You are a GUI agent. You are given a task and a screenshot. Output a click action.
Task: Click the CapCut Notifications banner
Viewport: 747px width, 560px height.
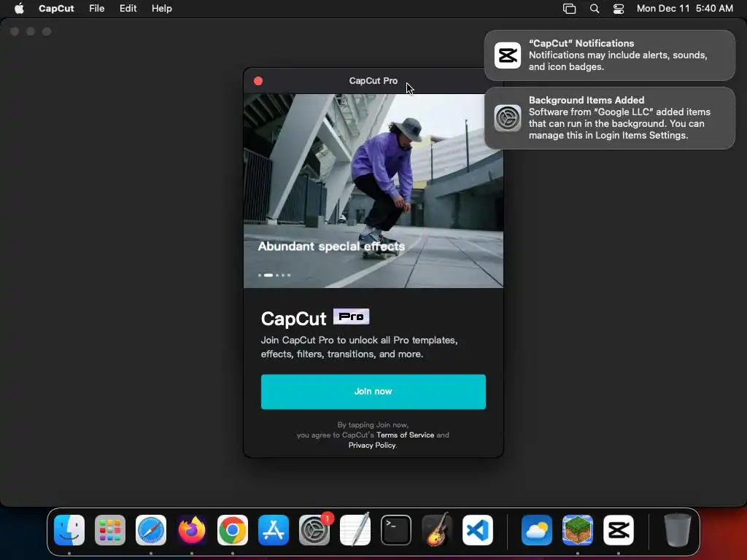tap(610, 55)
